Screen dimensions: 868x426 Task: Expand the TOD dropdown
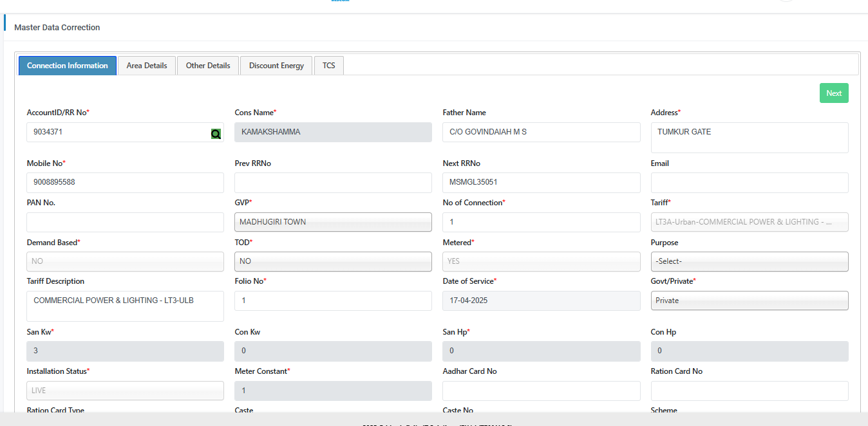pyautogui.click(x=333, y=262)
